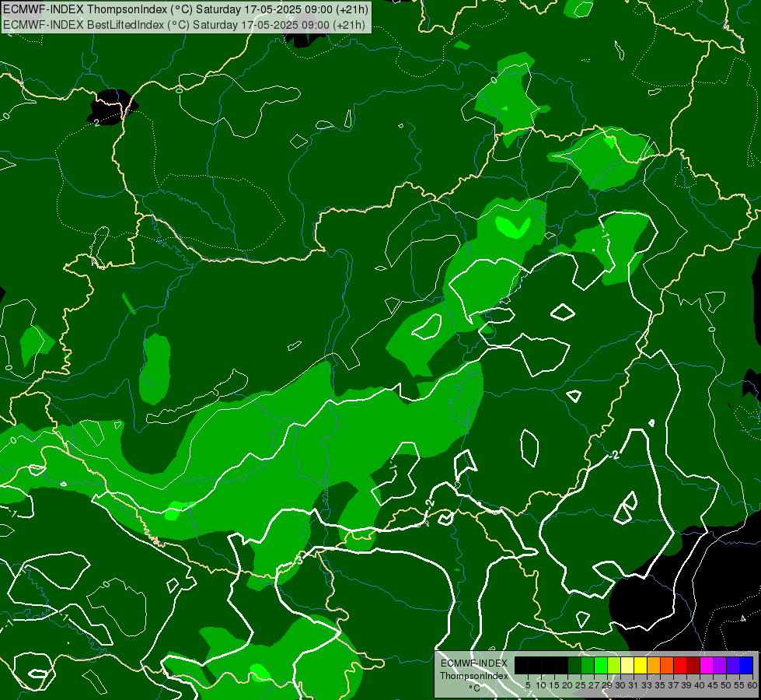Viewport: 761px width, 700px height.
Task: Click the legend scale value '20'
Action: [568, 685]
